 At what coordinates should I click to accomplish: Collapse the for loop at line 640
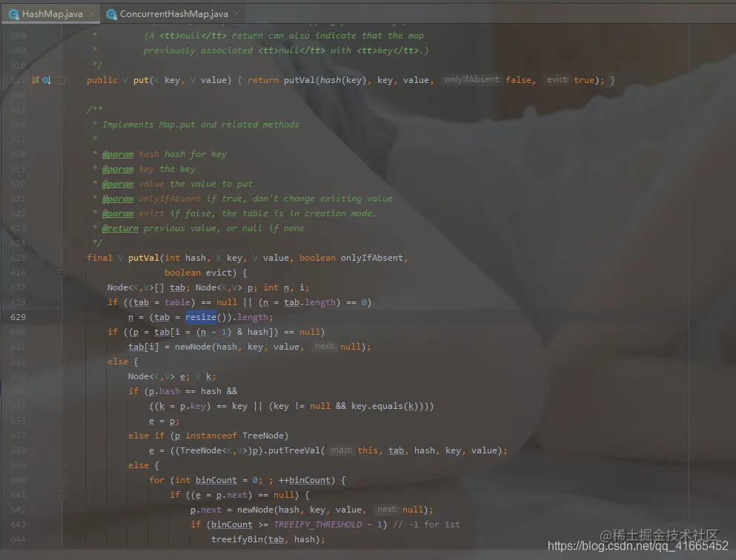coord(62,480)
